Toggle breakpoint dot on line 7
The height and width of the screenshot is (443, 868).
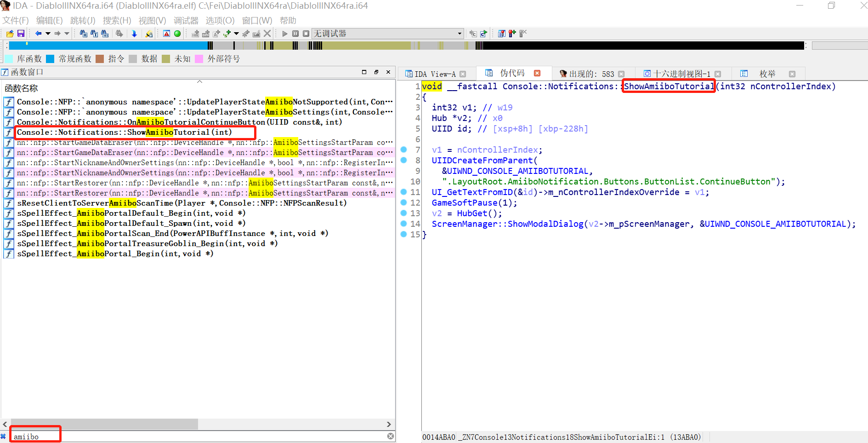pyautogui.click(x=403, y=150)
